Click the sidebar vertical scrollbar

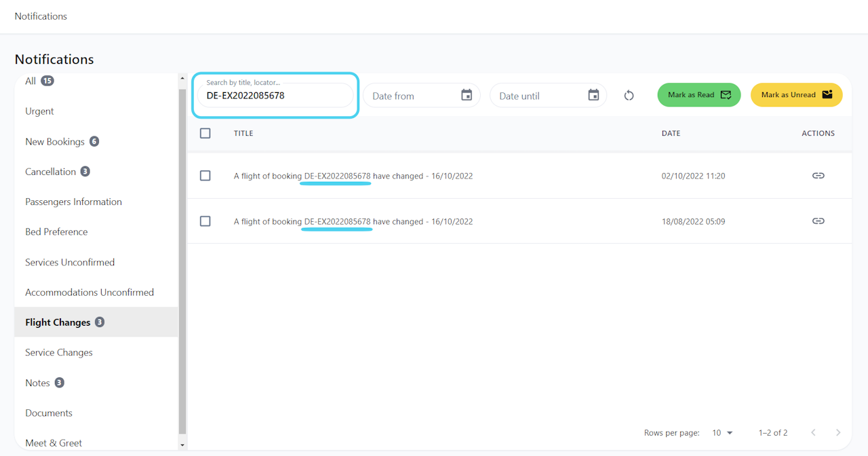tap(182, 261)
